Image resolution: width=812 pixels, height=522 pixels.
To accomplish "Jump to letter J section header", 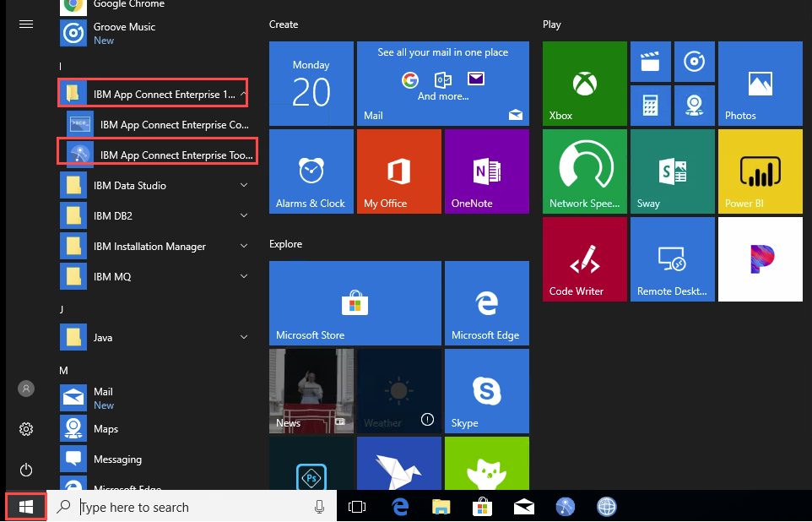I will pyautogui.click(x=62, y=309).
